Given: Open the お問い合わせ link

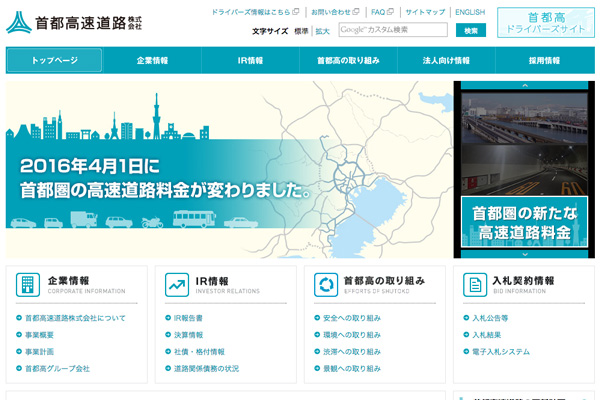Looking at the screenshot, I should [x=335, y=12].
